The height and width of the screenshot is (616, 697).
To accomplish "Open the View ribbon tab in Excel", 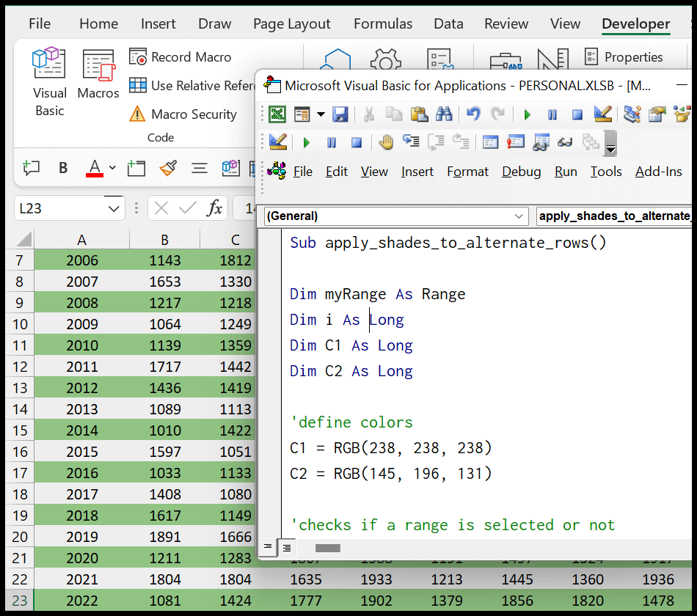I will click(565, 23).
